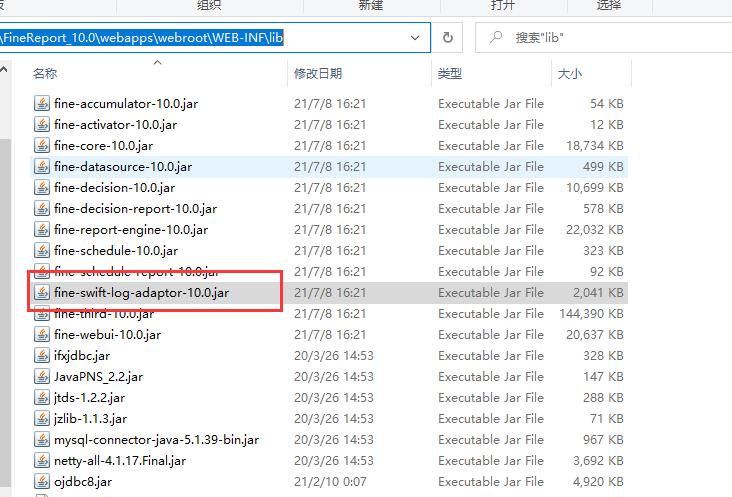Image resolution: width=732 pixels, height=497 pixels.
Task: Sort files by 类型 column header
Action: pos(450,74)
